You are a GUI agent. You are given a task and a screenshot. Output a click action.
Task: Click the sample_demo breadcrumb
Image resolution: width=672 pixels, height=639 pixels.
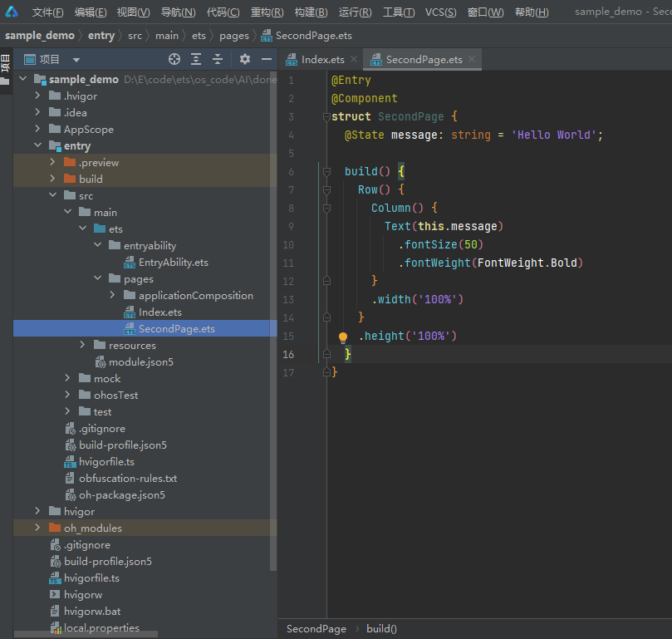point(40,36)
